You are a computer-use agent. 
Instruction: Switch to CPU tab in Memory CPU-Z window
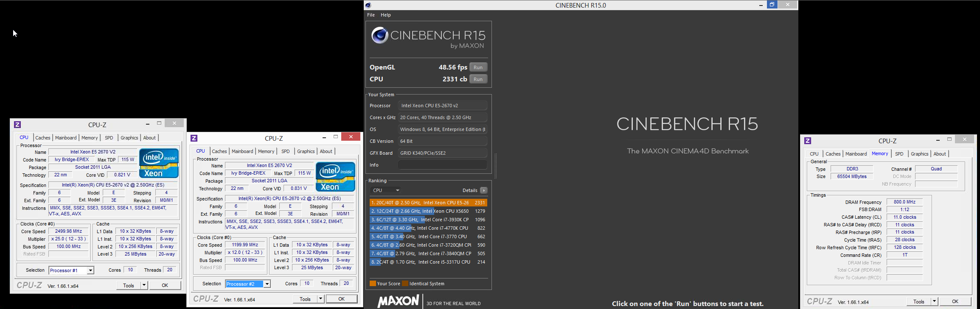click(814, 154)
